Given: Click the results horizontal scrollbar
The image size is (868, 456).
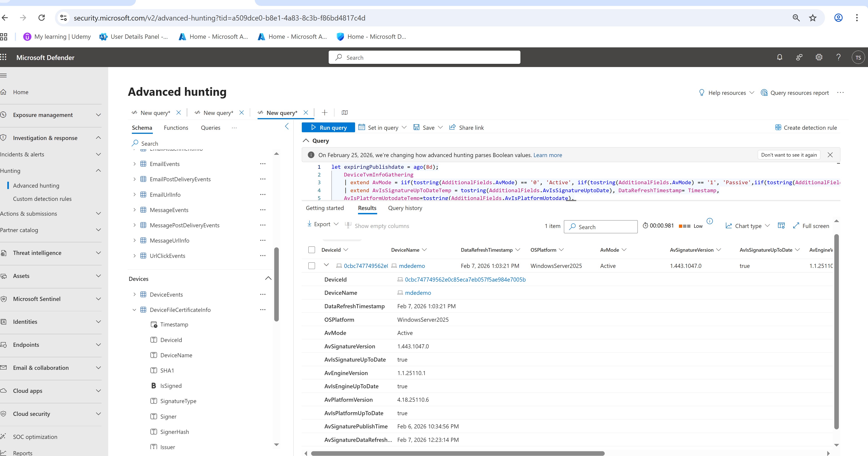Looking at the screenshot, I should [x=457, y=453].
